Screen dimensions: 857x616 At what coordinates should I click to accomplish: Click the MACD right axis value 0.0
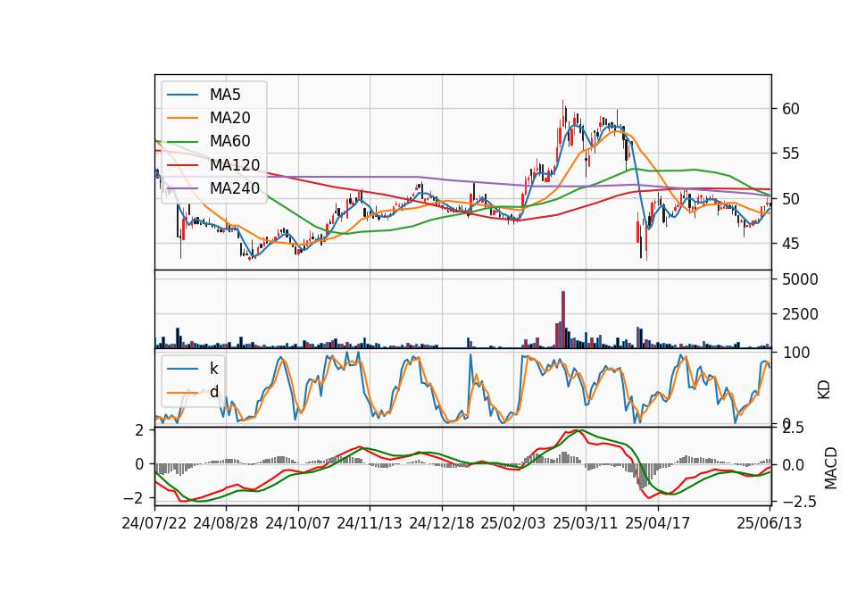pyautogui.click(x=793, y=465)
